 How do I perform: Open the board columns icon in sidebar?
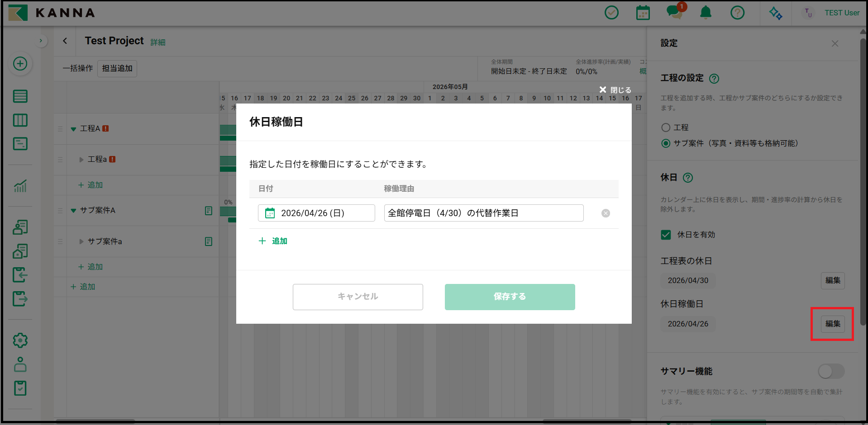pyautogui.click(x=20, y=120)
